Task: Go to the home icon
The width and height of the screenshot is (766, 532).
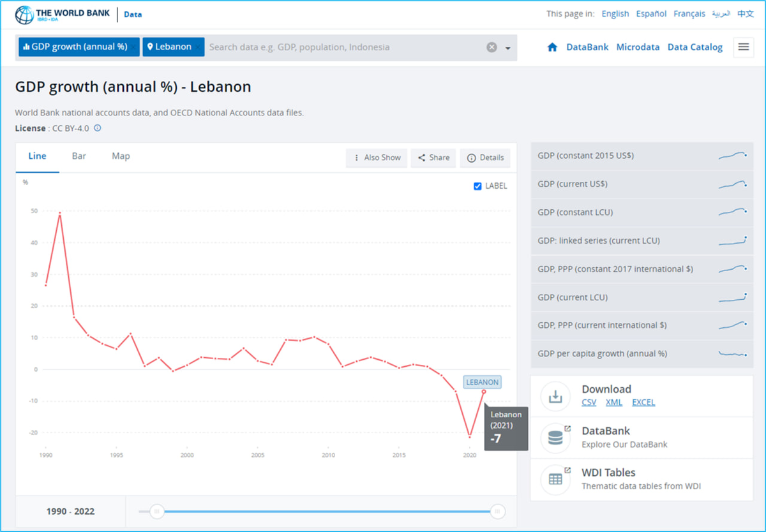Action: 553,47
